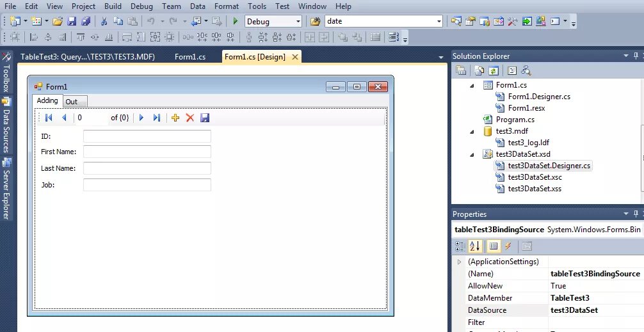Collapse the test3.mdf tree node
Viewport: 644px width, 332px height.
pos(472,131)
